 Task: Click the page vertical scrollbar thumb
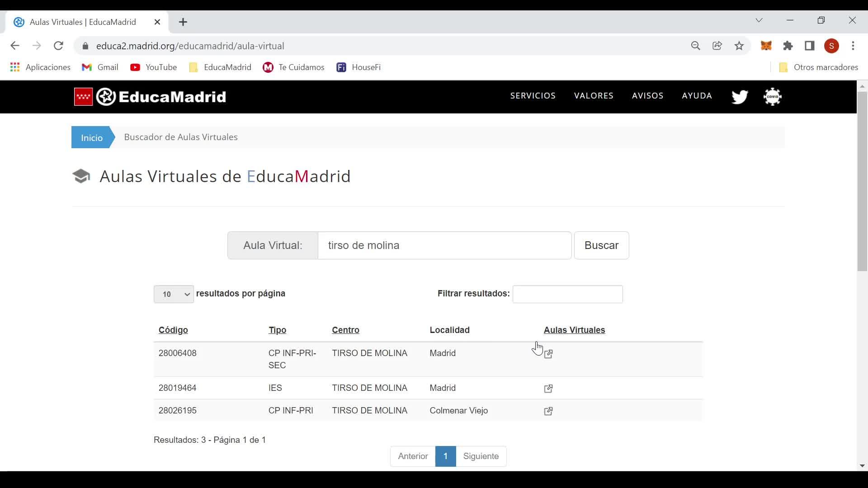(862, 181)
